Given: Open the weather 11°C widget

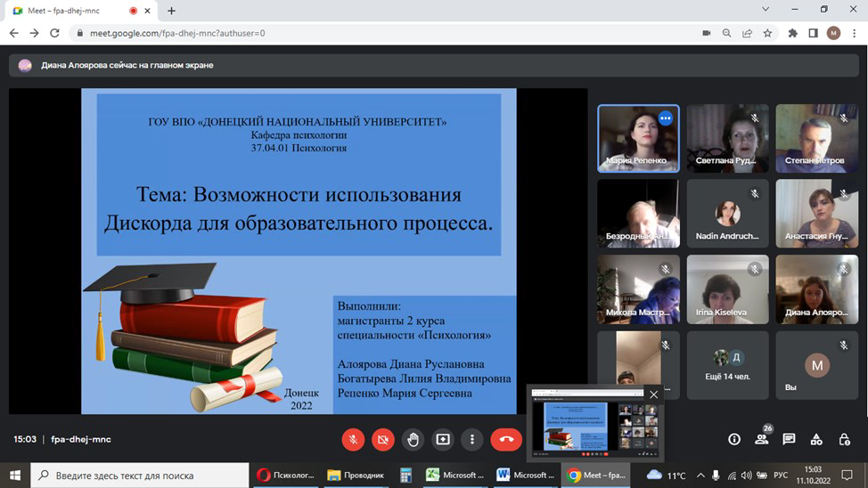Looking at the screenshot, I should pos(667,476).
